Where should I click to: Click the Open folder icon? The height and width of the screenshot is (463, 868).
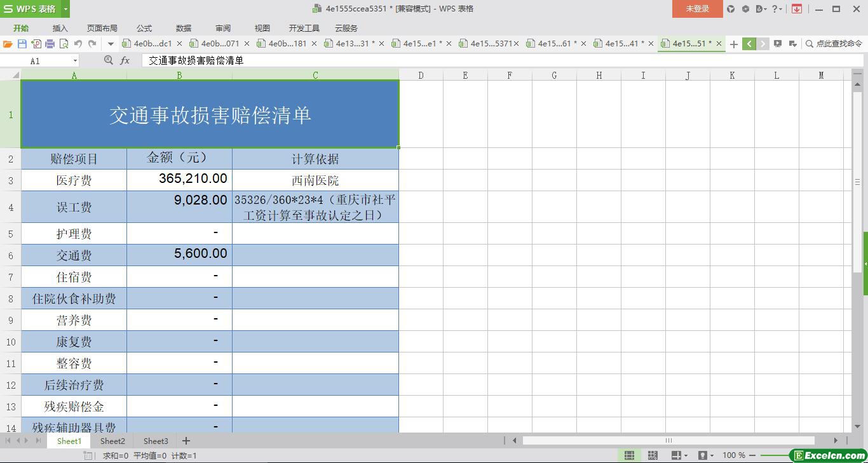point(8,44)
